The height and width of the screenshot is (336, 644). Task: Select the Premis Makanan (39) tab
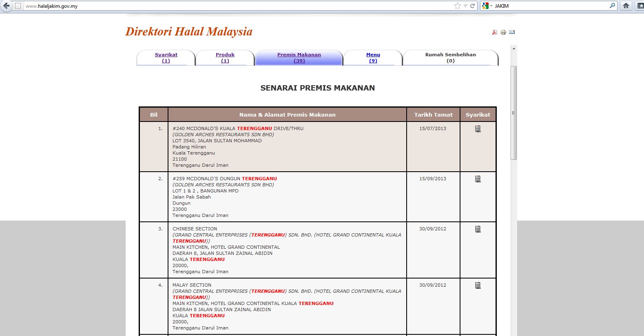[299, 57]
